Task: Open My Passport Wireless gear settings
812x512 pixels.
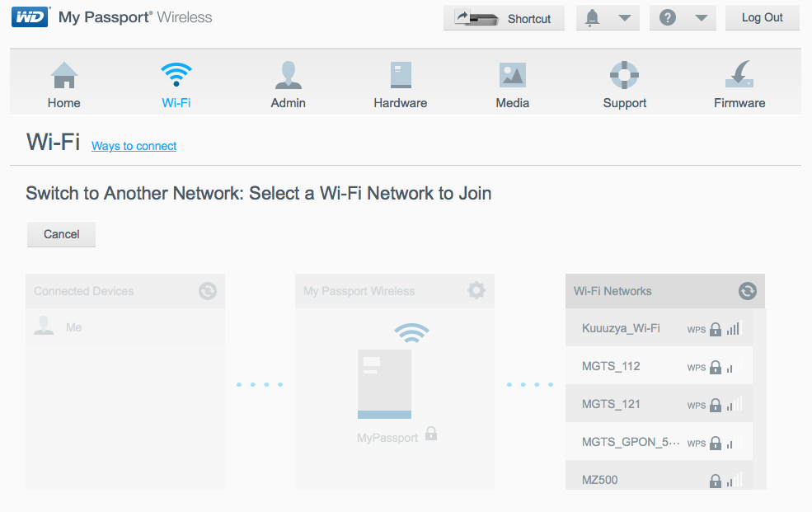Action: [476, 291]
